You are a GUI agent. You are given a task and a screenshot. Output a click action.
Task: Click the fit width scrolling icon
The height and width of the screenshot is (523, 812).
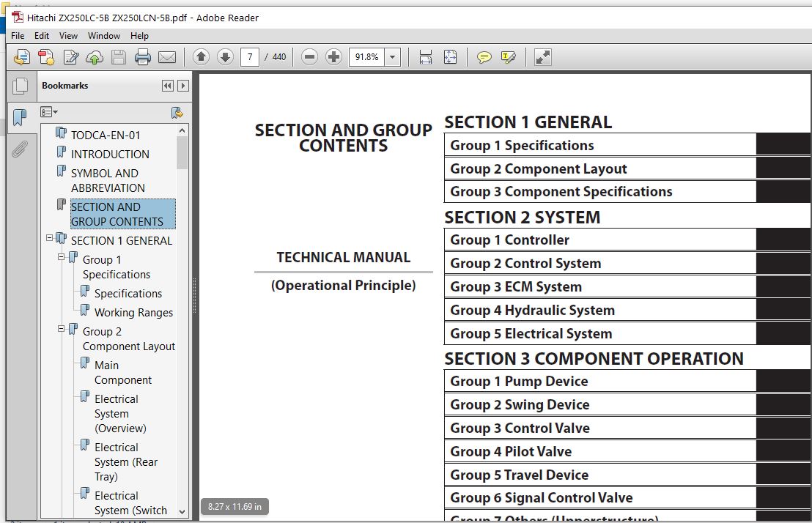(426, 57)
